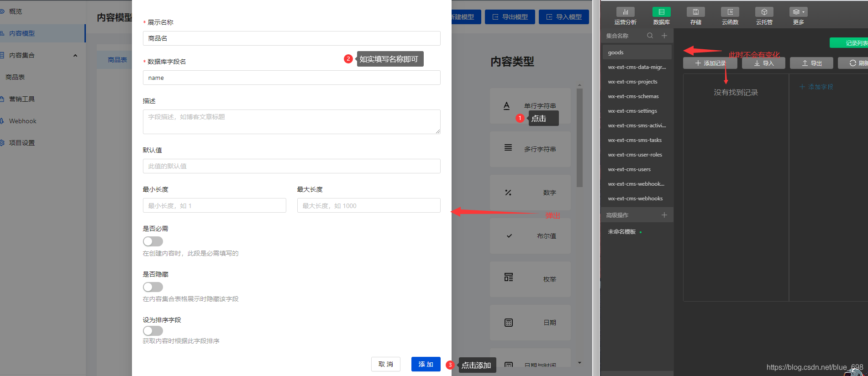Open the 存储 storage icon
The width and height of the screenshot is (868, 376).
tap(695, 12)
